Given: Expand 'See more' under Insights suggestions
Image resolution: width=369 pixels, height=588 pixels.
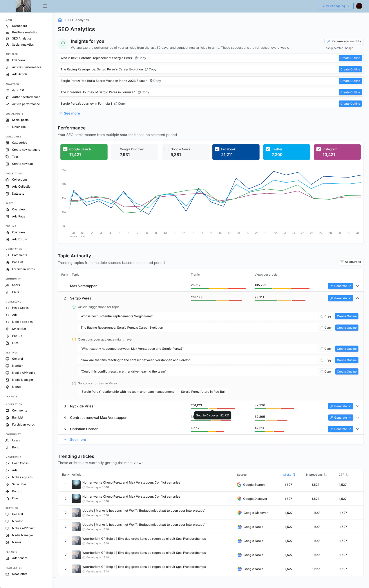Looking at the screenshot, I should tap(69, 113).
